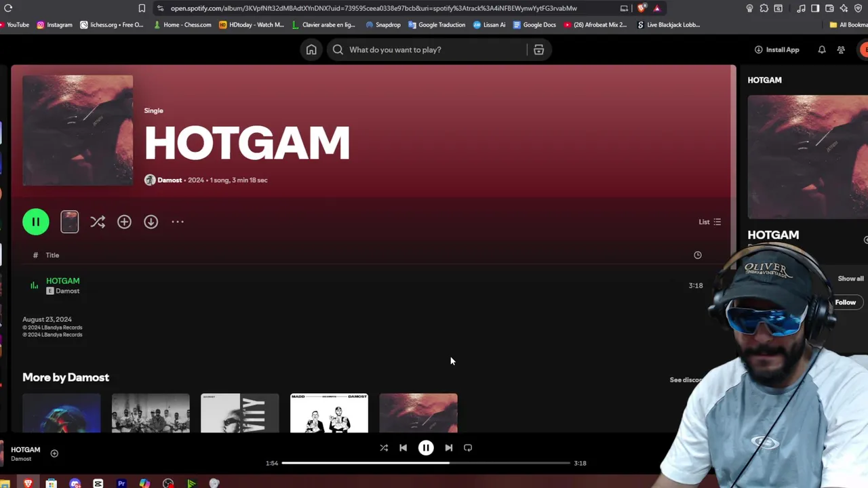Open lichess.org bookmark
The height and width of the screenshot is (488, 868).
(x=112, y=24)
